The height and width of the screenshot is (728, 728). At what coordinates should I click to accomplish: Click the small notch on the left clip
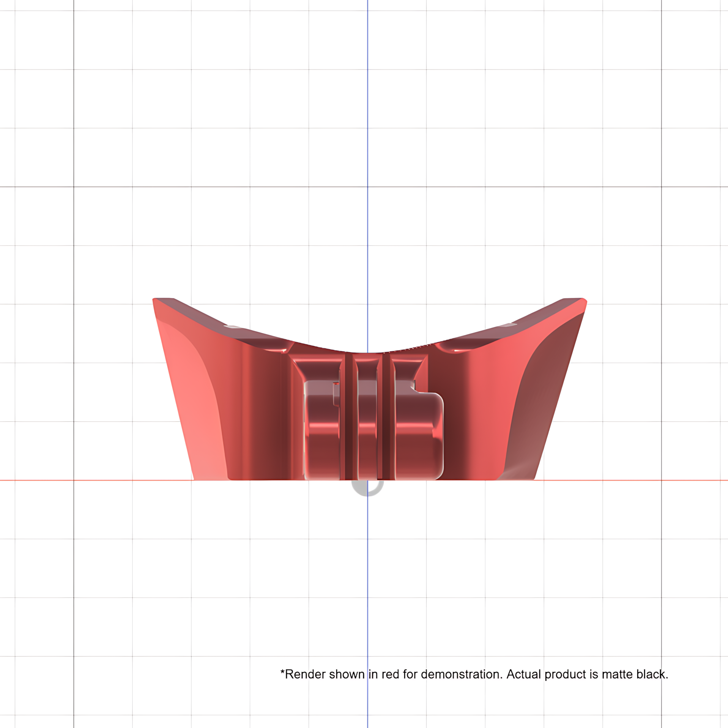click(x=336, y=394)
